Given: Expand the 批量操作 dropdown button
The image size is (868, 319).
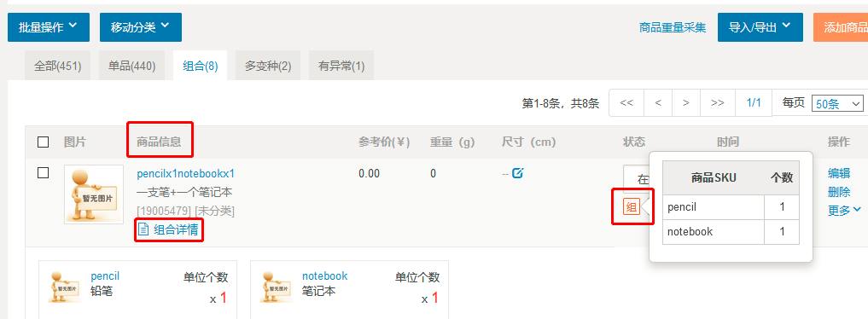Looking at the screenshot, I should [x=48, y=27].
